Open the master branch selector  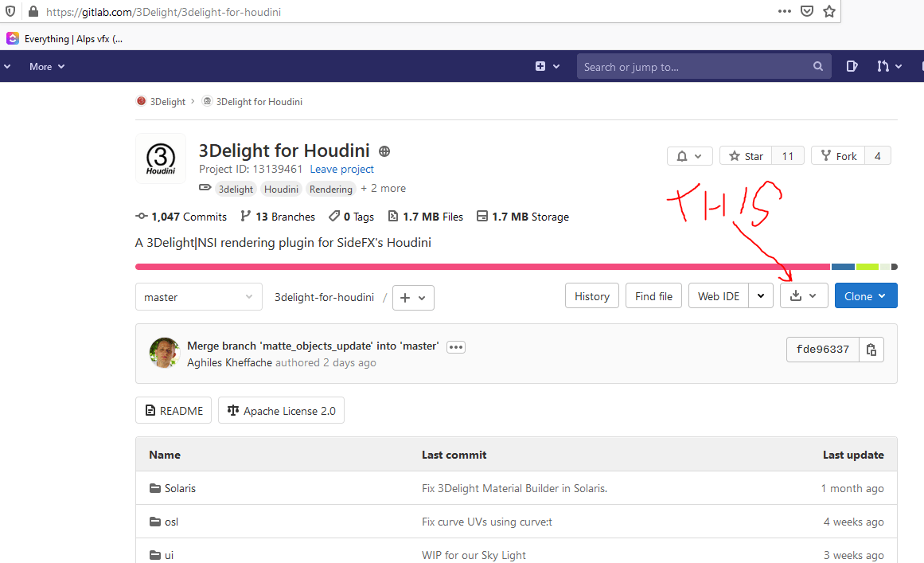tap(198, 297)
